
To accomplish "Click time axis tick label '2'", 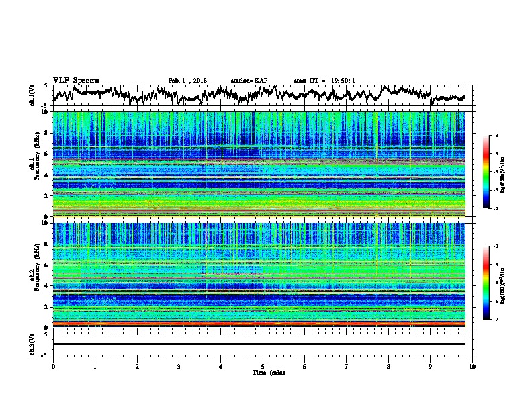I will click(x=137, y=367).
